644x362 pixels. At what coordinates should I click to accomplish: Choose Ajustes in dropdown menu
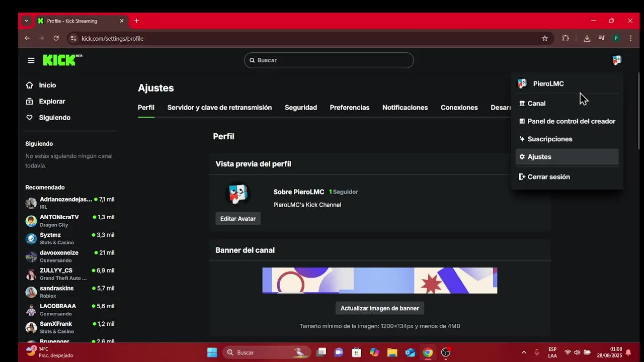[x=567, y=157]
